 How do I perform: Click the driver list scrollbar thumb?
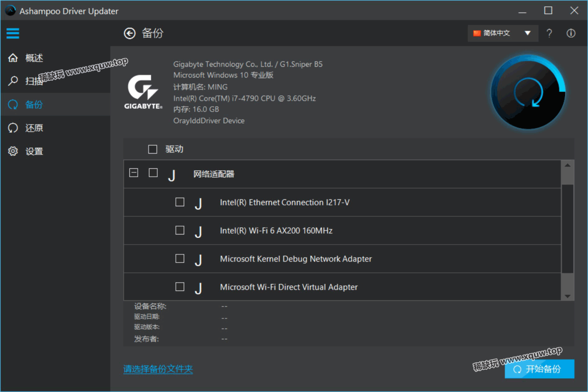(568, 229)
